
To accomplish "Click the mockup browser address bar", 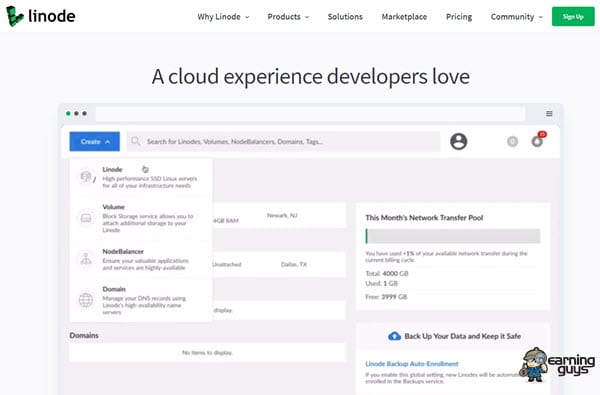I will (x=310, y=114).
